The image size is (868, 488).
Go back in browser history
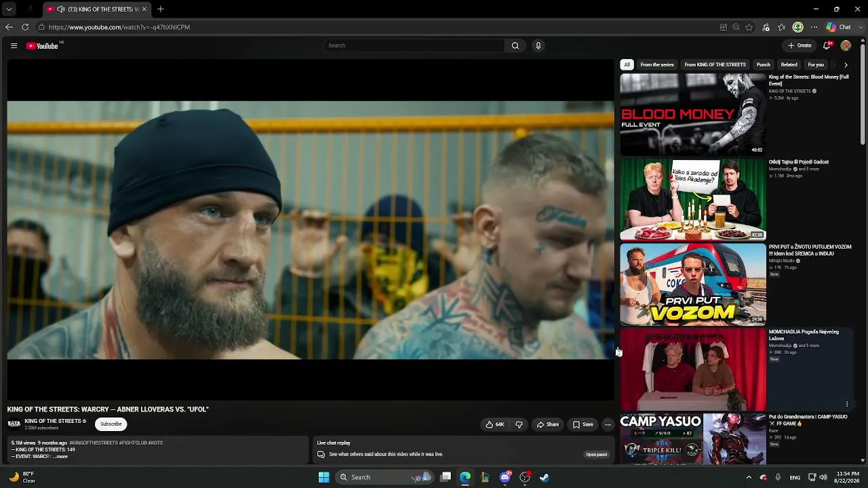[x=9, y=27]
